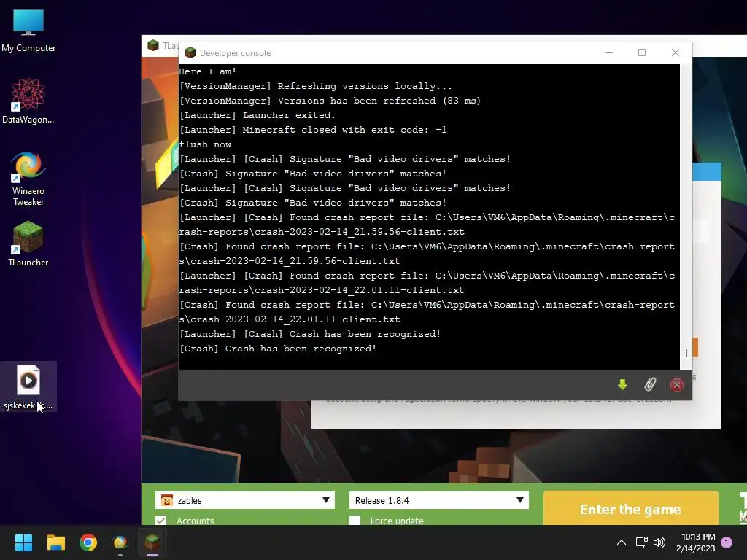Viewport: 747px width, 560px height.
Task: Click the 'flush now' console line
Action: point(205,144)
